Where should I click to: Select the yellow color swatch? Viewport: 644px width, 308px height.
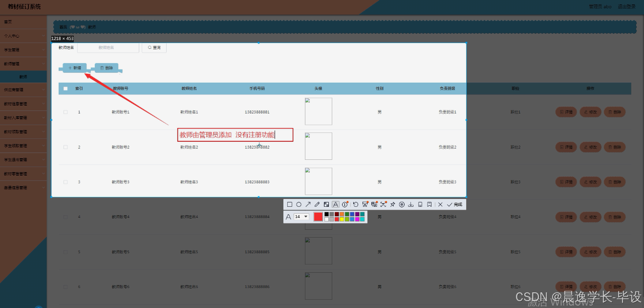342,219
